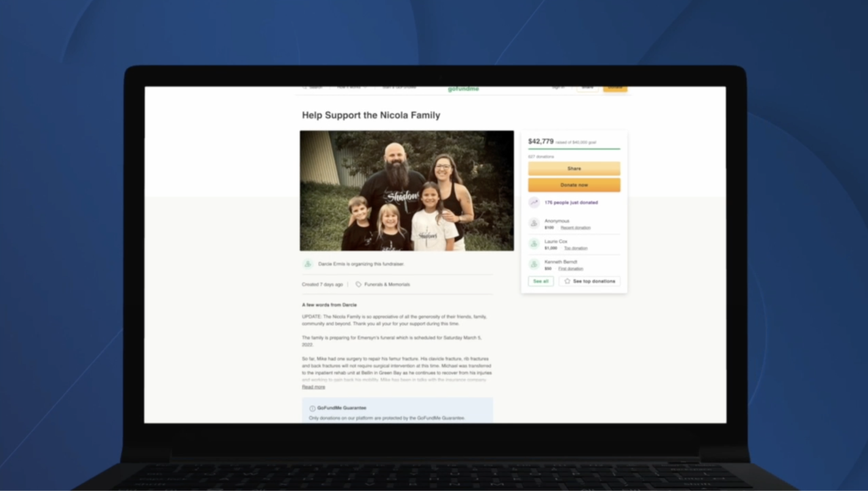
Task: Click the organizer avatar icon beside Darcie
Action: [x=309, y=264]
